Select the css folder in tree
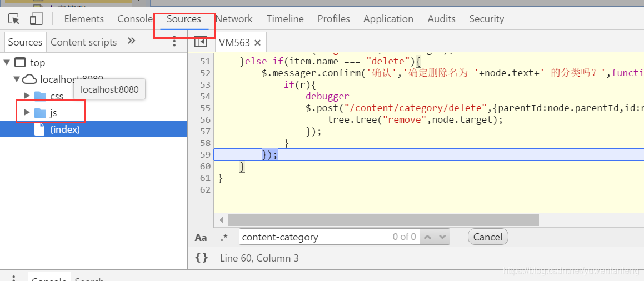 tap(57, 96)
